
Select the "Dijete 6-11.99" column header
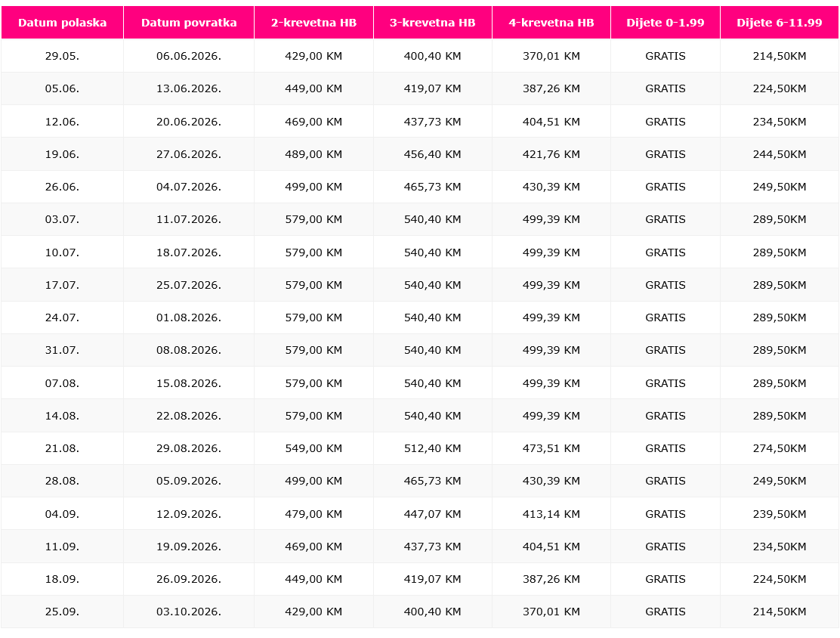pyautogui.click(x=780, y=23)
